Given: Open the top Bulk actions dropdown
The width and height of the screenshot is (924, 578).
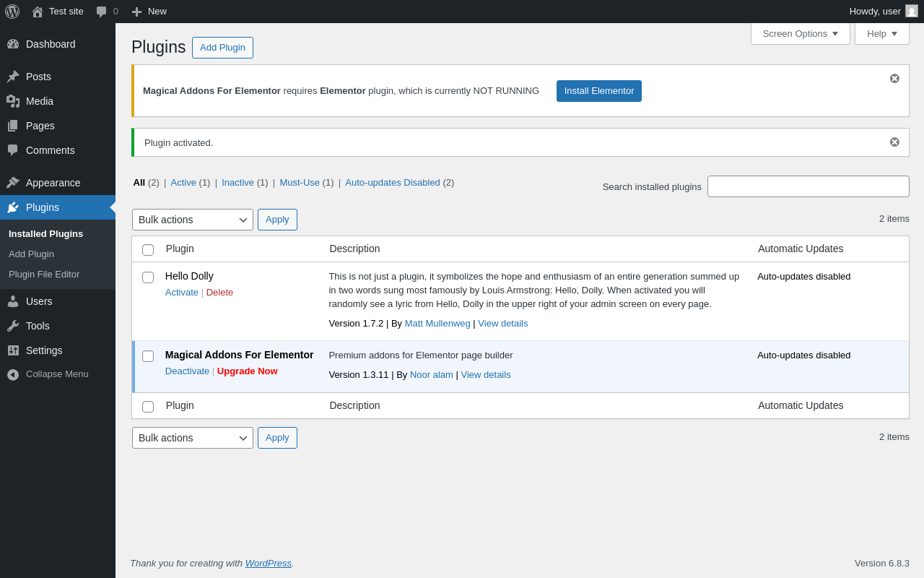Looking at the screenshot, I should click(x=193, y=220).
